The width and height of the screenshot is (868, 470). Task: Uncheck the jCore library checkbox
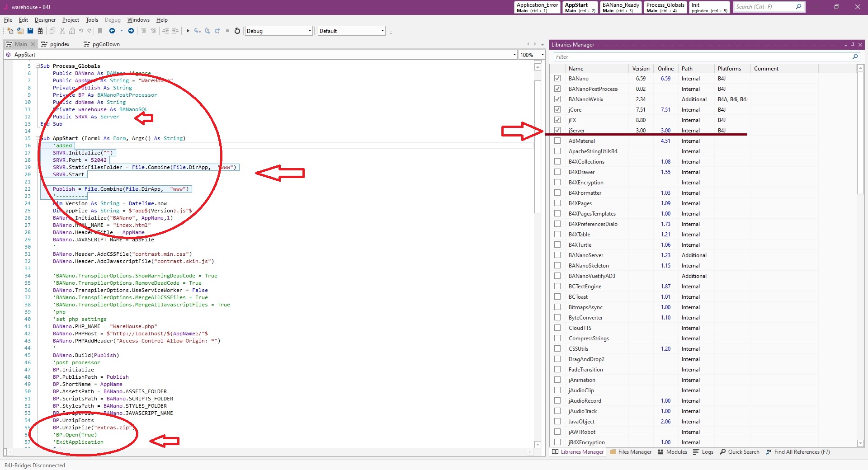point(557,109)
